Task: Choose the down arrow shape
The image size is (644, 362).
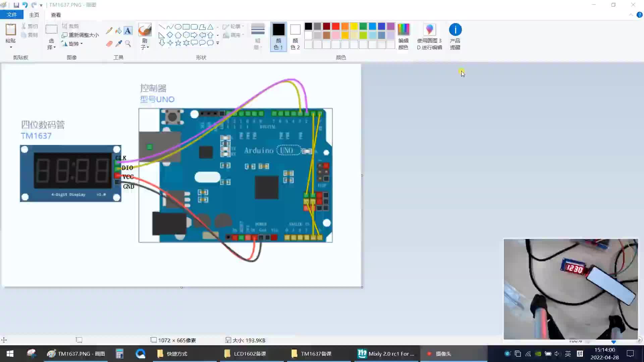Action: pyautogui.click(x=162, y=43)
